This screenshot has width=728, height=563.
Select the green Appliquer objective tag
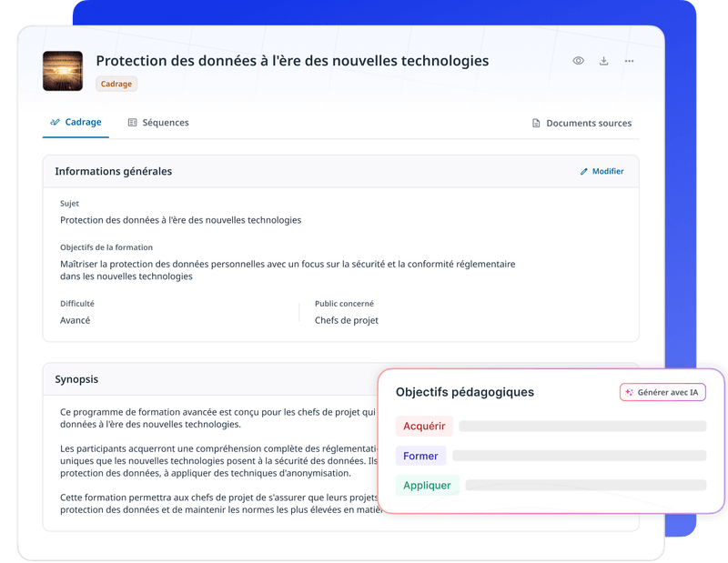click(427, 485)
